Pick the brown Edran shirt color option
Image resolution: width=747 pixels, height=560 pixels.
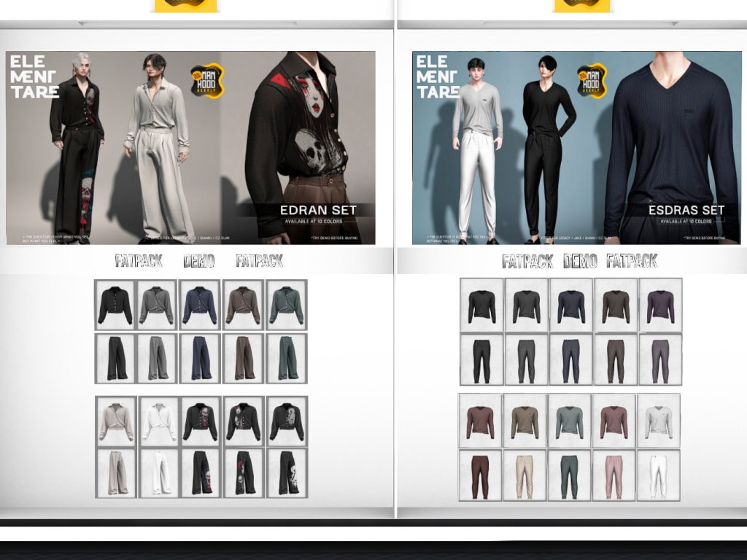tap(243, 305)
